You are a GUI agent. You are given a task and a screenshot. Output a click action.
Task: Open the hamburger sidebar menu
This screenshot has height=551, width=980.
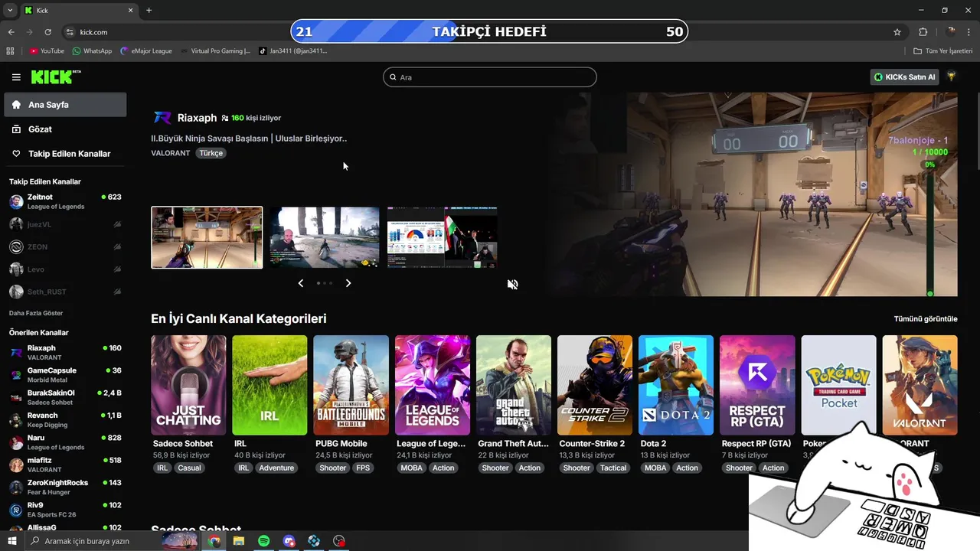[16, 77]
